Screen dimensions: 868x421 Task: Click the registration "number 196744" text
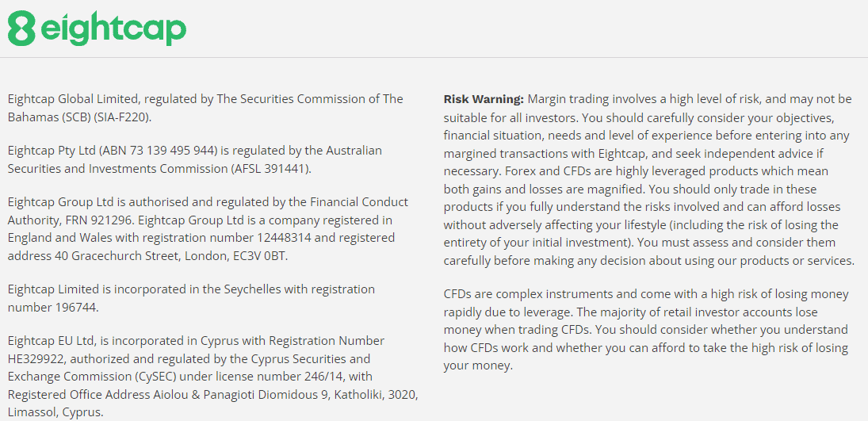[54, 307]
